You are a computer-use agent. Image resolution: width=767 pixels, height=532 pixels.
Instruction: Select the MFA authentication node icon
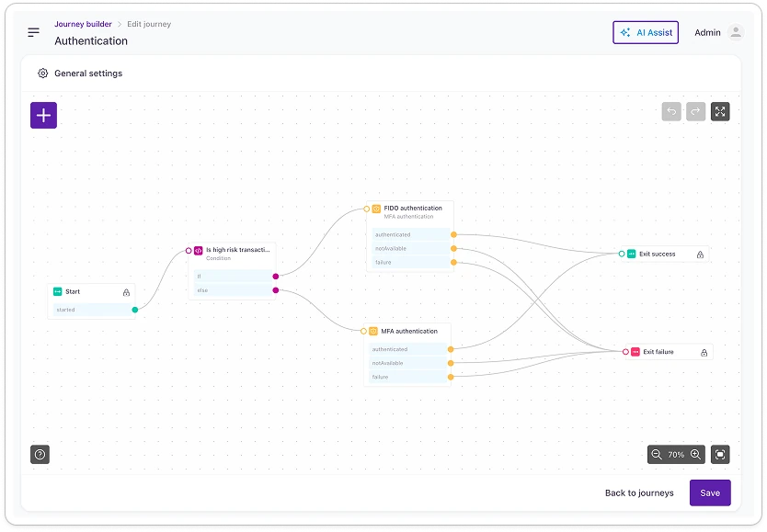click(373, 331)
